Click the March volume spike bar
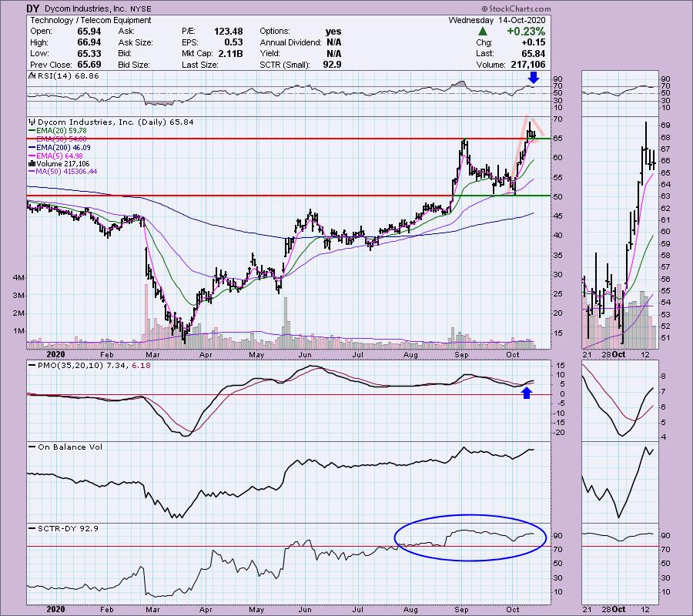 click(x=146, y=316)
